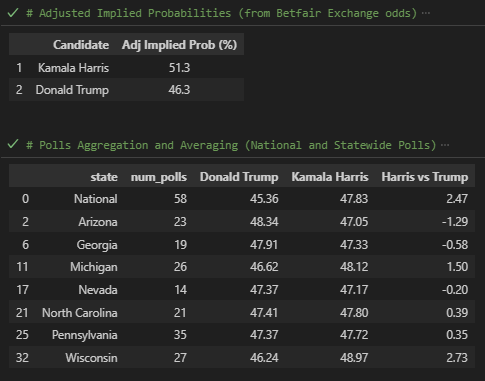Click the Candidate column header
The height and width of the screenshot is (381, 485).
[81, 45]
